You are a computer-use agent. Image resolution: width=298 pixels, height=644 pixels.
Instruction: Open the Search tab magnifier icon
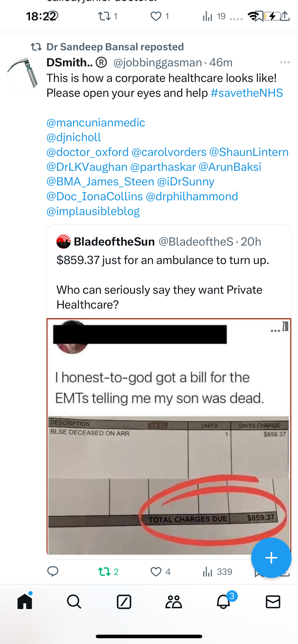pyautogui.click(x=74, y=602)
